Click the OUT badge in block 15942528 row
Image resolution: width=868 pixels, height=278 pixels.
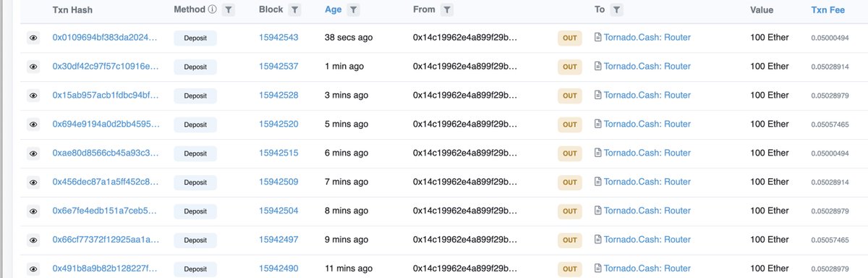[570, 96]
